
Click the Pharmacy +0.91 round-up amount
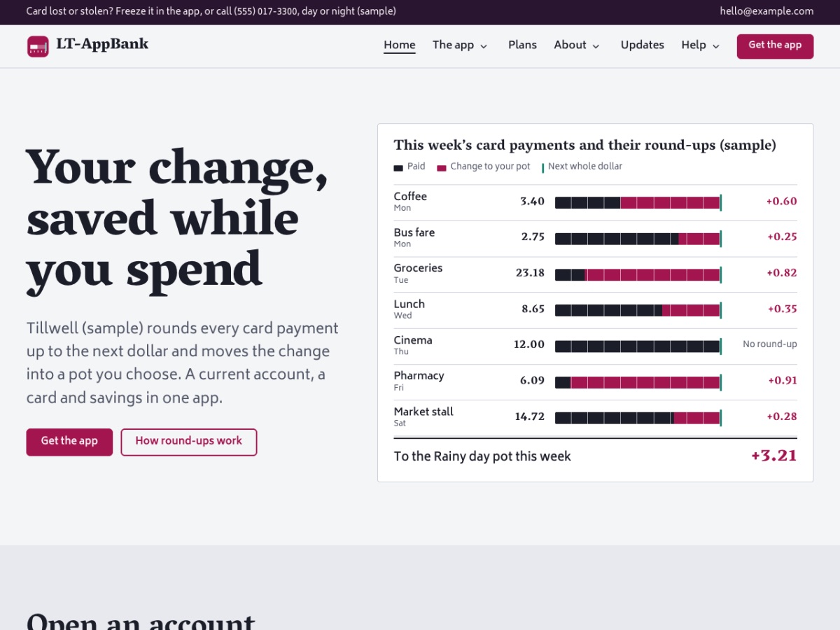click(783, 381)
